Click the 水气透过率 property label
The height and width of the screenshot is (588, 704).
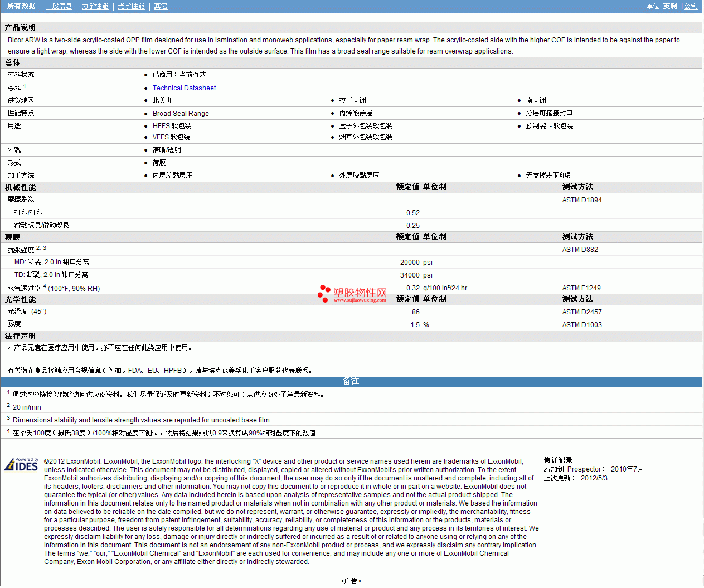pos(24,289)
